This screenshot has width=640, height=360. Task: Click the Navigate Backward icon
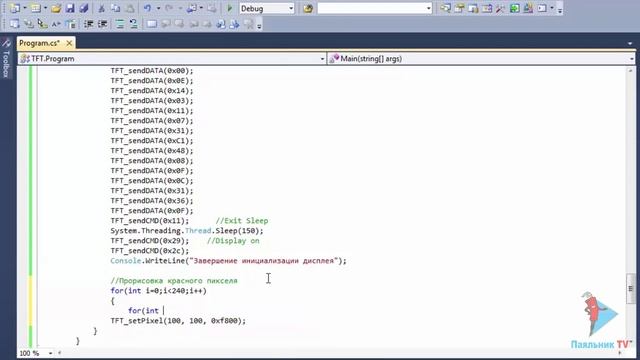tap(191, 8)
